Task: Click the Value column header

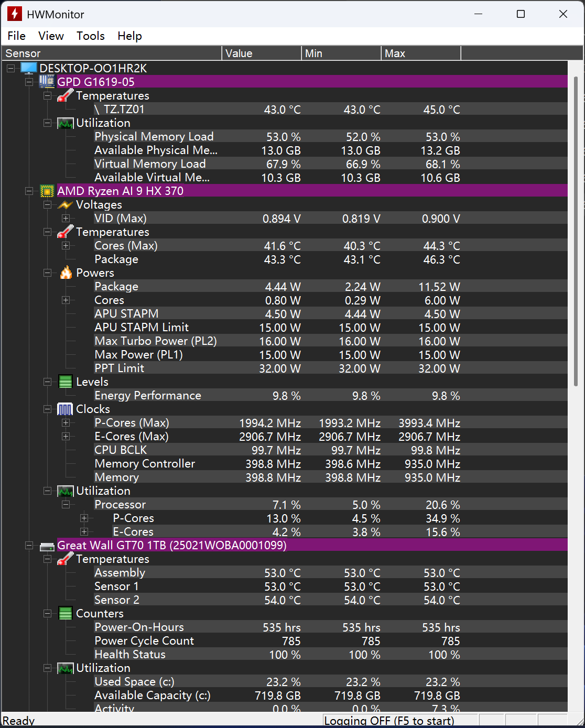Action: pyautogui.click(x=262, y=53)
